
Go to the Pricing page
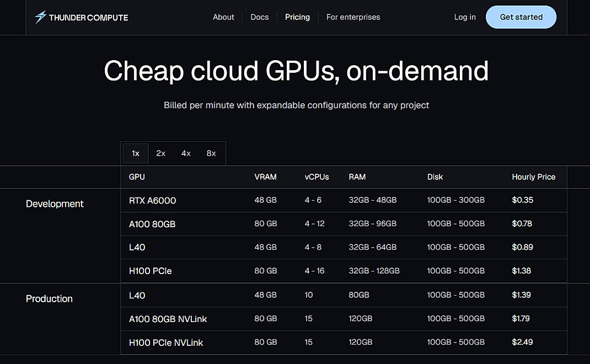pyautogui.click(x=297, y=17)
